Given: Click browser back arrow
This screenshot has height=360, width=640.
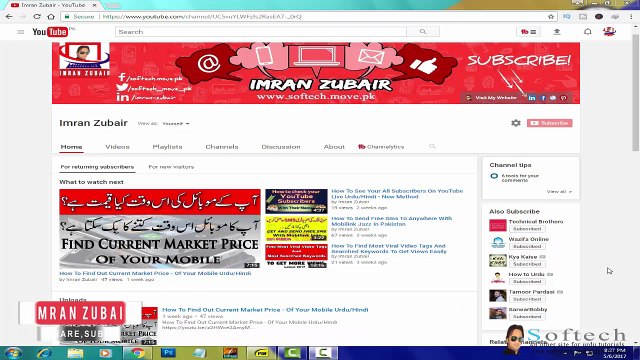Looking at the screenshot, I should pos(9,17).
